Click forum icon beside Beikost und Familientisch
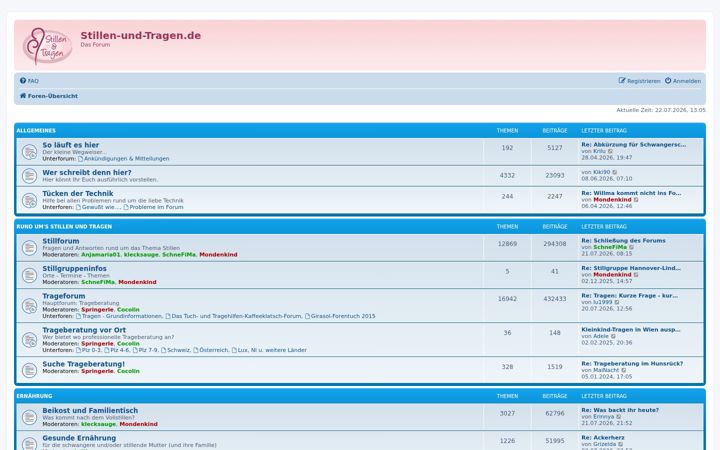The width and height of the screenshot is (720, 450). [x=29, y=417]
